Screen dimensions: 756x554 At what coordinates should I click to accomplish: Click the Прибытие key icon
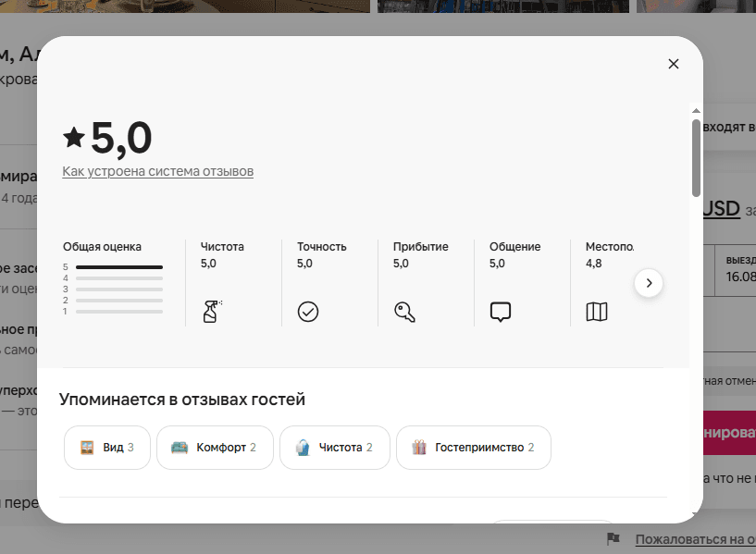(404, 312)
